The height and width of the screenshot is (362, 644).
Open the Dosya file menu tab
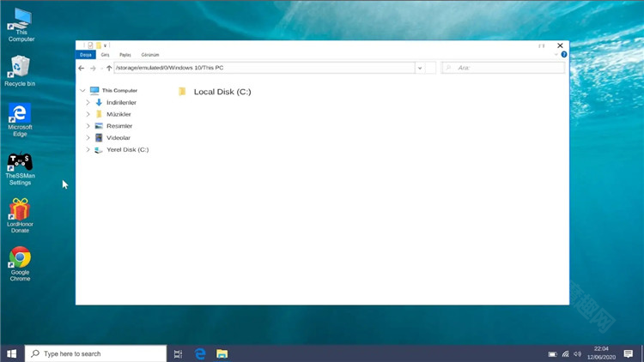pyautogui.click(x=86, y=55)
